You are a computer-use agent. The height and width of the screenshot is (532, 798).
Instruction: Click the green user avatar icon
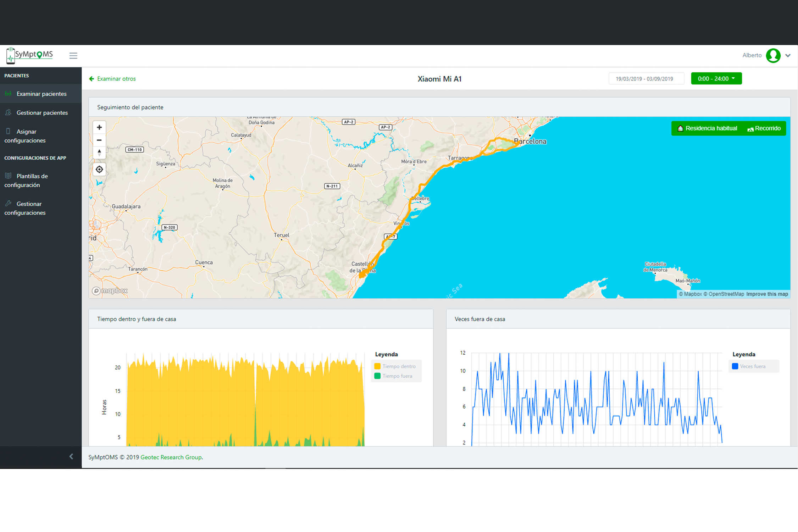pyautogui.click(x=773, y=56)
